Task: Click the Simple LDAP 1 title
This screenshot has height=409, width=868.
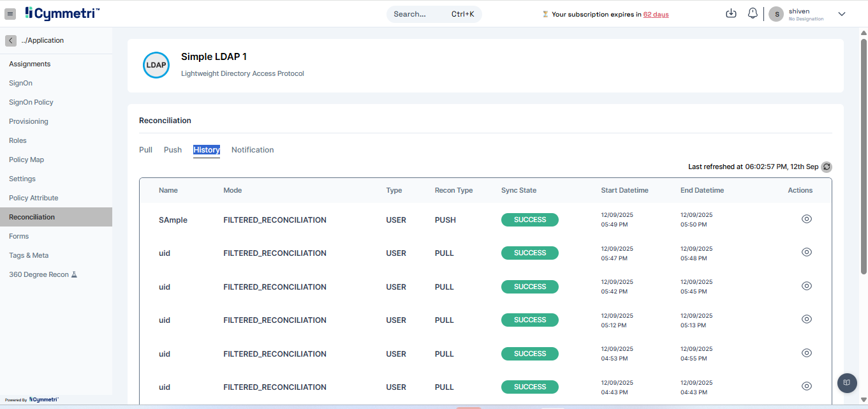Action: coord(214,57)
